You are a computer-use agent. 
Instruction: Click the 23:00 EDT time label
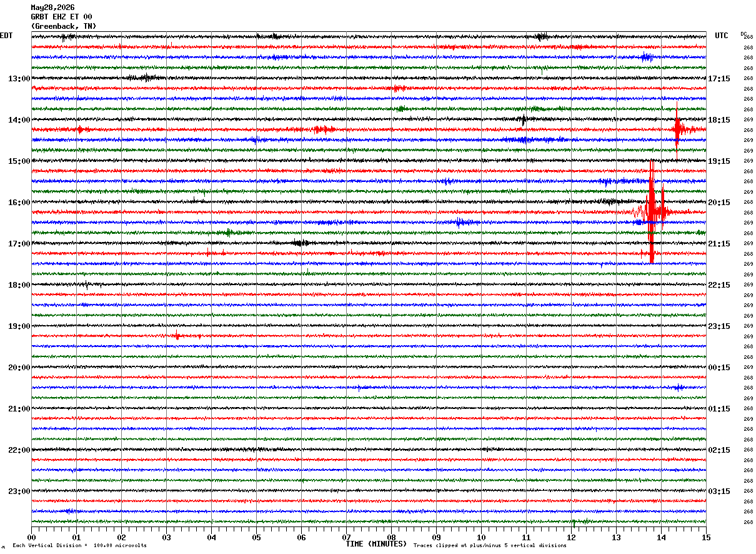(x=19, y=491)
